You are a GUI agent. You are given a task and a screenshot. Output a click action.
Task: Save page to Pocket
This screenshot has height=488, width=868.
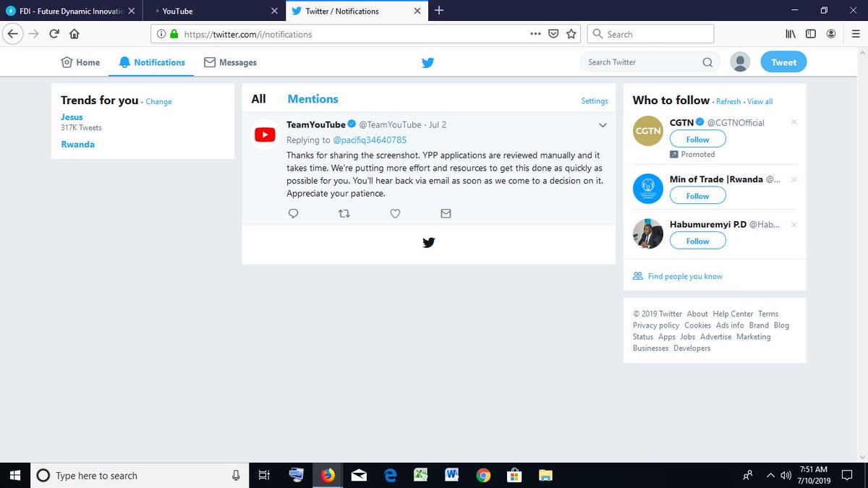pyautogui.click(x=553, y=34)
